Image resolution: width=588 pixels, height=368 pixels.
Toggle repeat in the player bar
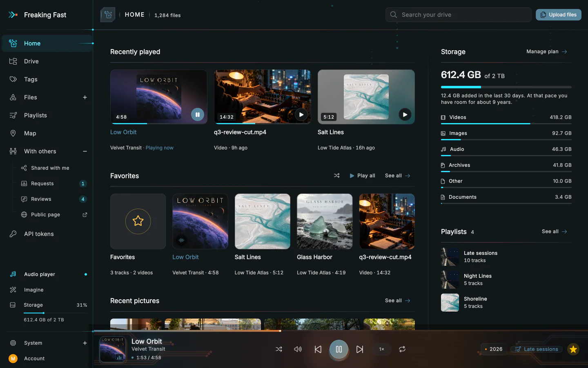[x=402, y=349]
